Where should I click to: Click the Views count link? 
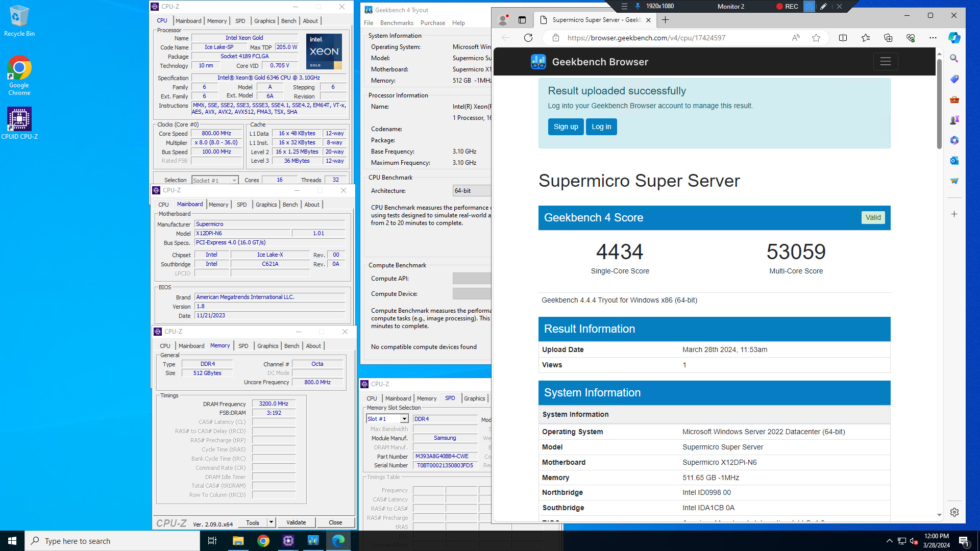point(684,365)
